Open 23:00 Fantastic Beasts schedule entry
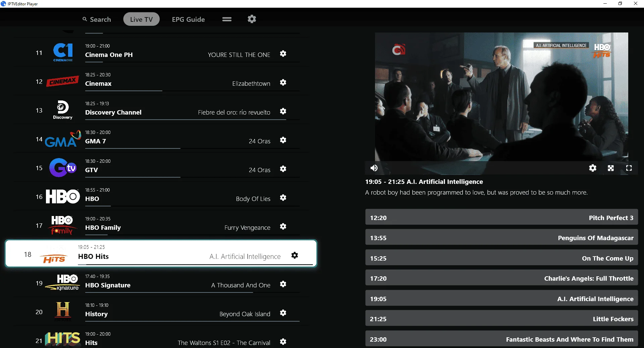The width and height of the screenshot is (644, 348). (x=501, y=339)
